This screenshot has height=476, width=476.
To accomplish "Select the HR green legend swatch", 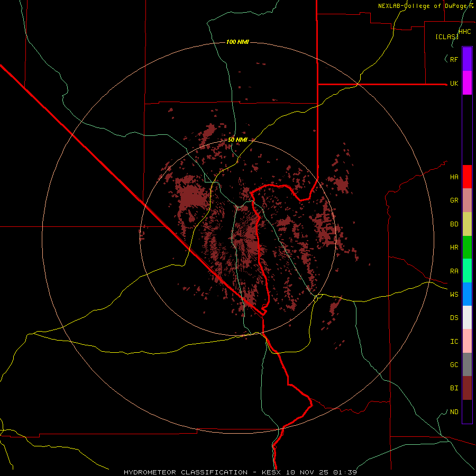I will [467, 248].
